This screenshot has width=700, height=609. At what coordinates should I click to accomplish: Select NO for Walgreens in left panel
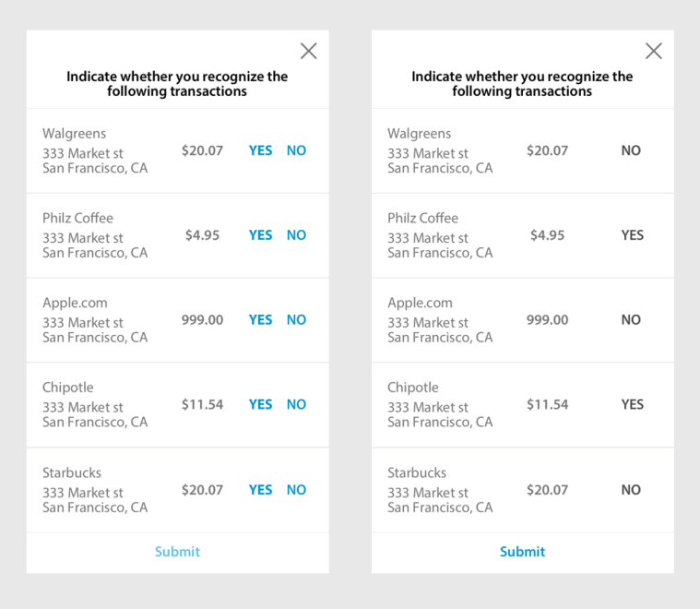point(296,150)
